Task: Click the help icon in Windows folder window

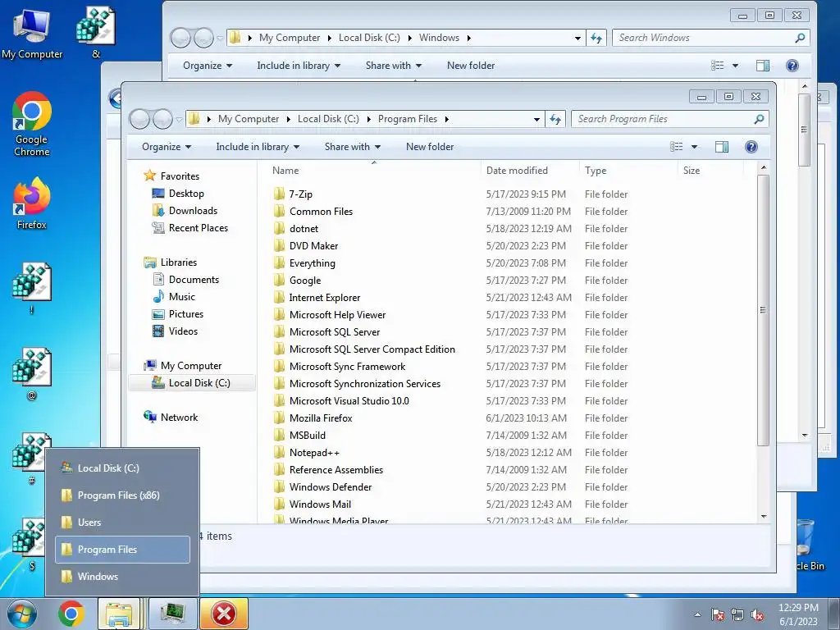Action: 792,66
